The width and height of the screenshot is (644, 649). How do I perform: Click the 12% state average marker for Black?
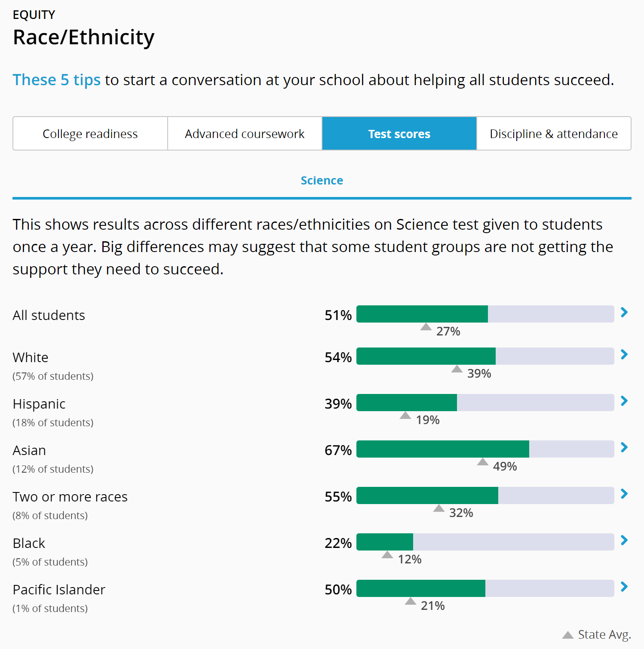click(387, 555)
